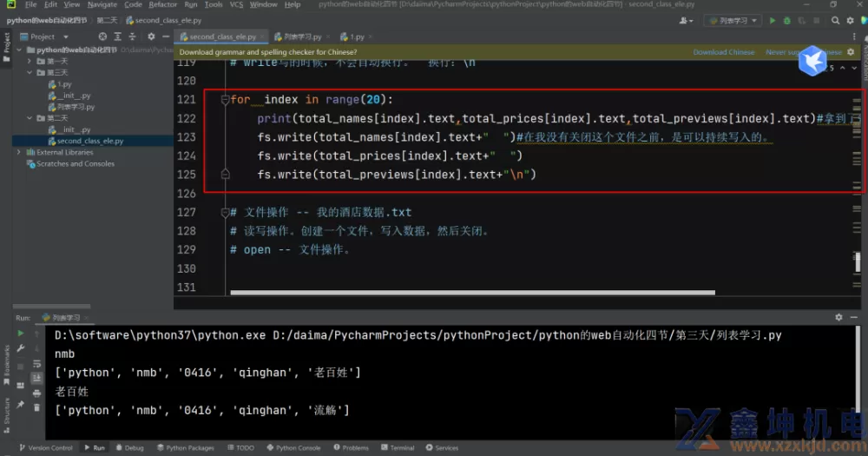
Task: Click the Run with Coverage icon
Action: pos(801,21)
